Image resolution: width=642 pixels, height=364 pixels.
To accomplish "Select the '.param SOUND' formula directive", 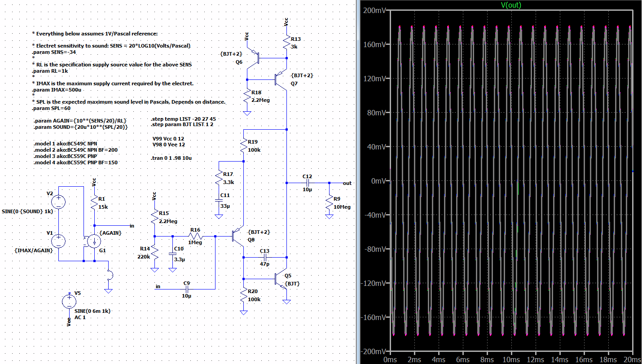I will [81, 127].
